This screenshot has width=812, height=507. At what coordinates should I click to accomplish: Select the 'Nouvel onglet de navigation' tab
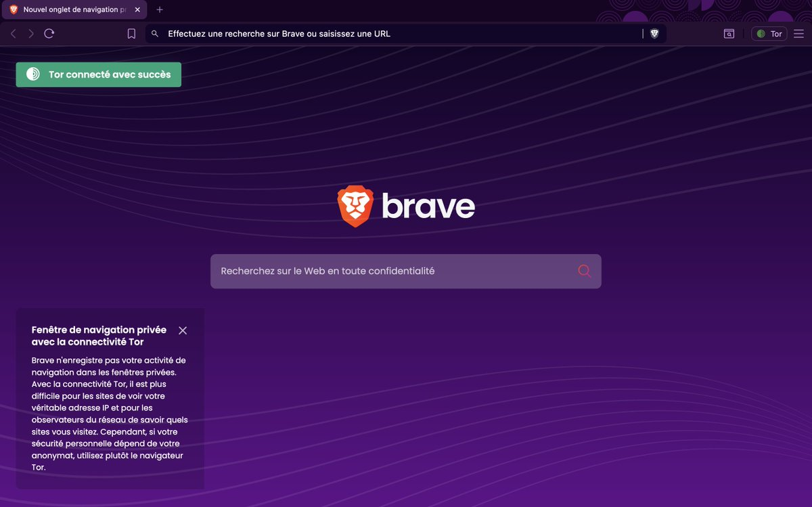pyautogui.click(x=74, y=9)
